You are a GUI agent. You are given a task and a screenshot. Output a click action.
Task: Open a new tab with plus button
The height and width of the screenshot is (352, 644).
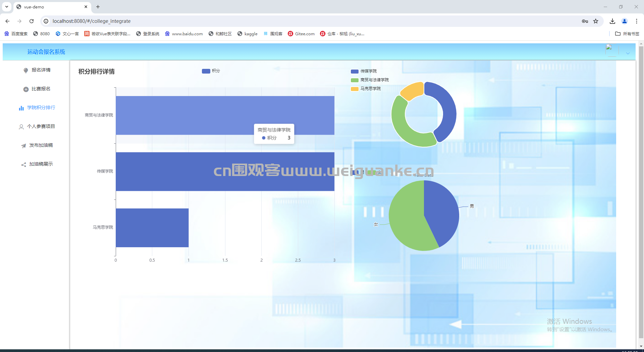(x=98, y=7)
